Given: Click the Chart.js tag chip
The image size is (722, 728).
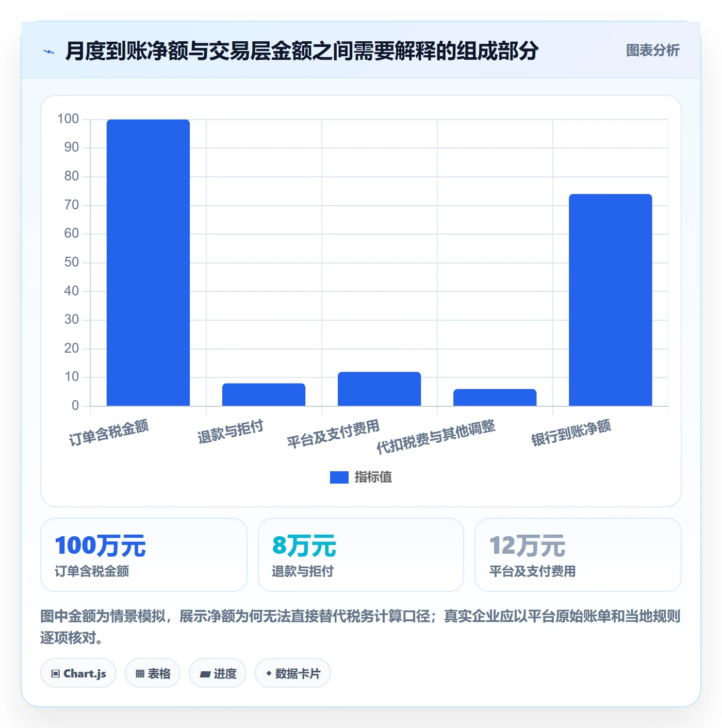Looking at the screenshot, I should [78, 673].
